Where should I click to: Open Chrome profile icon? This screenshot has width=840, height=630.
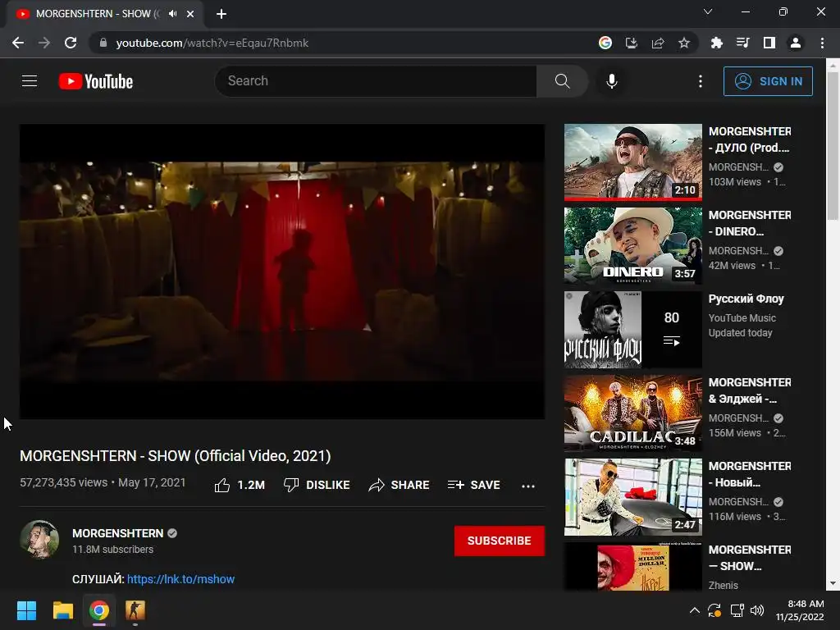pyautogui.click(x=795, y=43)
